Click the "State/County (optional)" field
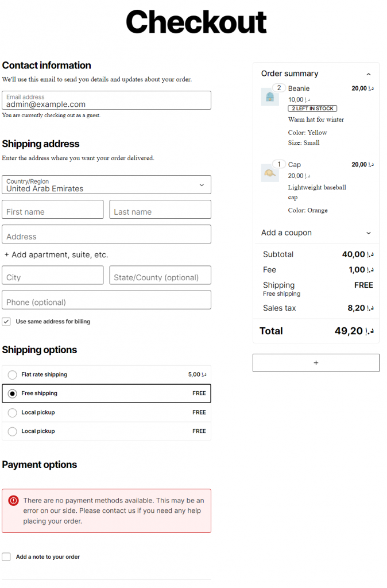 160,275
